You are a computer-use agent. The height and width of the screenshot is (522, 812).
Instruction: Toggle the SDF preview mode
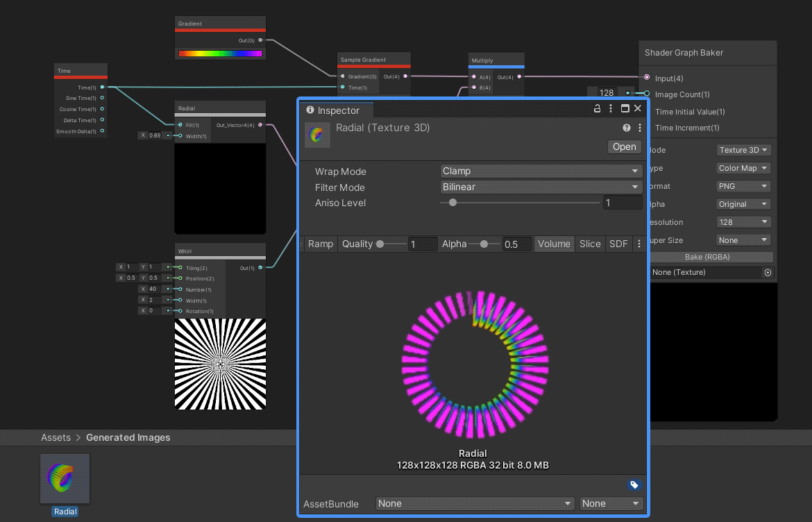618,244
